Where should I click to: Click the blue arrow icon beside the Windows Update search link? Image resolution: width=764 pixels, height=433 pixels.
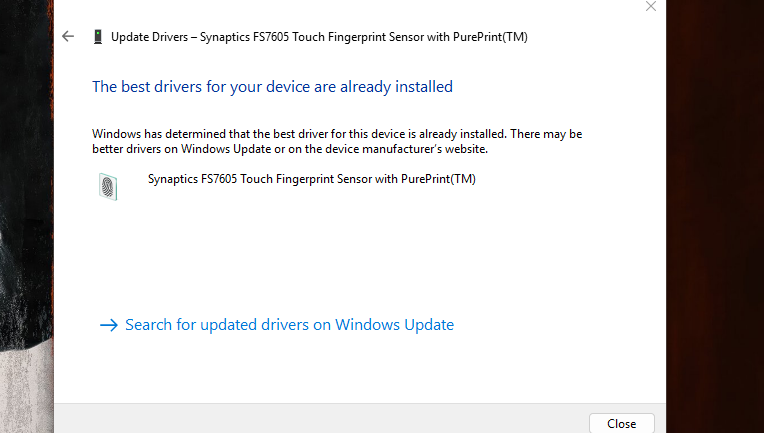pos(109,325)
